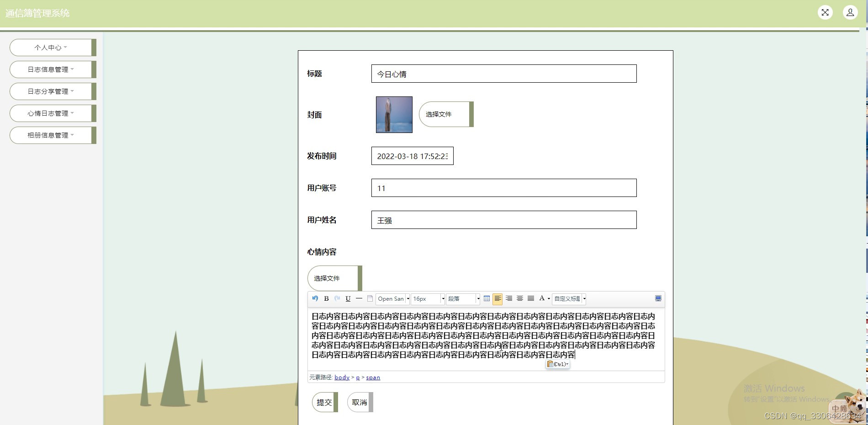Insert a table with the table icon

[487, 298]
